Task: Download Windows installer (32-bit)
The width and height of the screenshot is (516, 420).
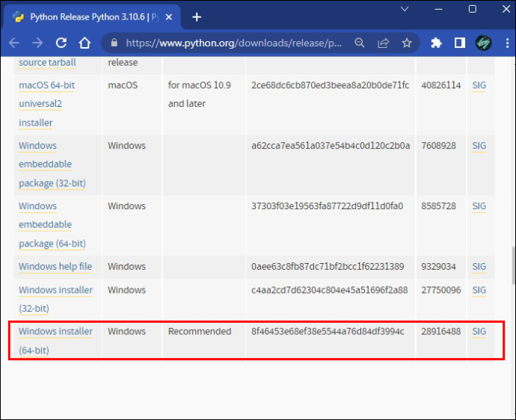Action: (x=55, y=299)
